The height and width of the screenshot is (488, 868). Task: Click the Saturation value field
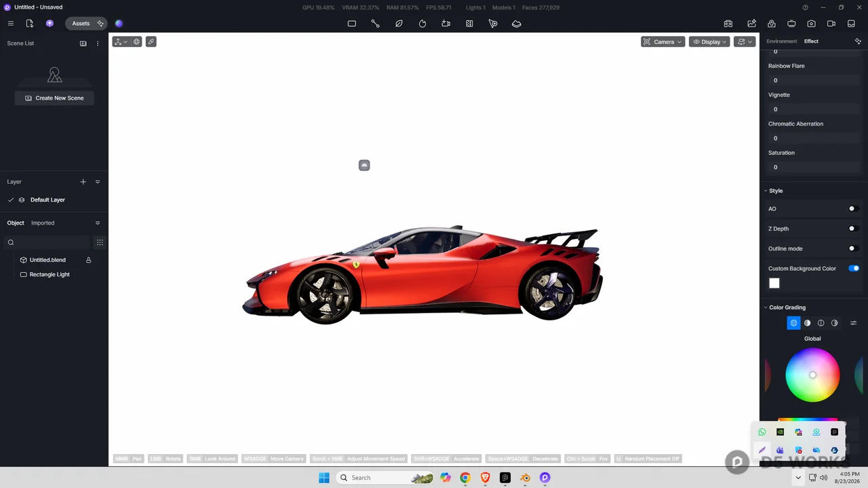812,167
